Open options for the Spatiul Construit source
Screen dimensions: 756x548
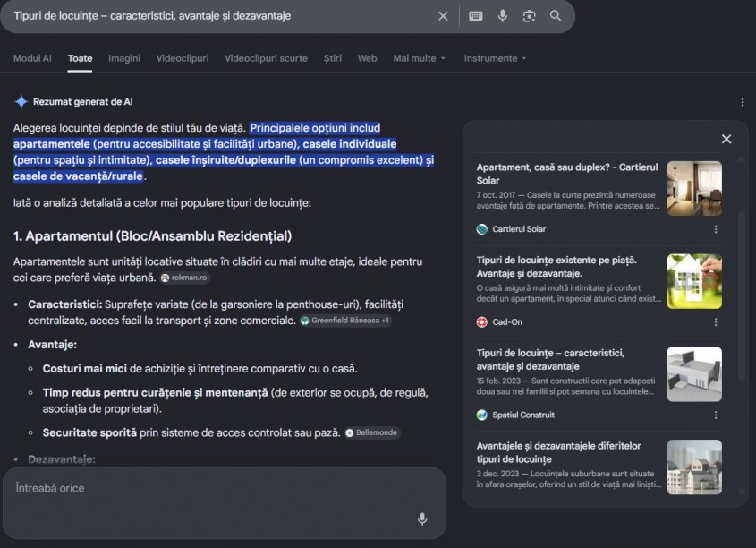[x=716, y=415]
